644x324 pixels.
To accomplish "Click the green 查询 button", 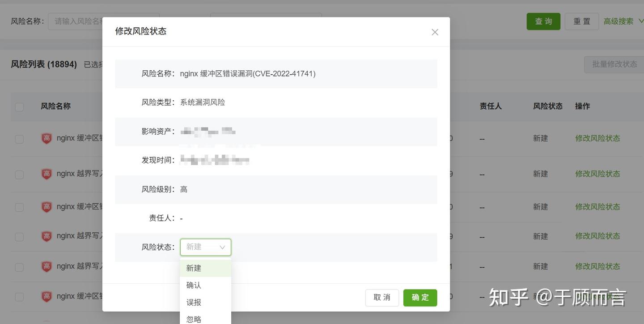I will point(543,21).
